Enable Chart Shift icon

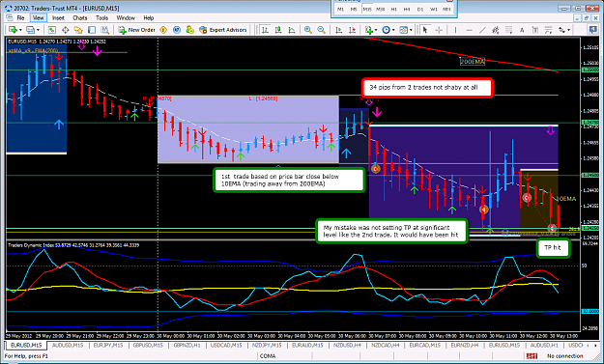(352, 30)
